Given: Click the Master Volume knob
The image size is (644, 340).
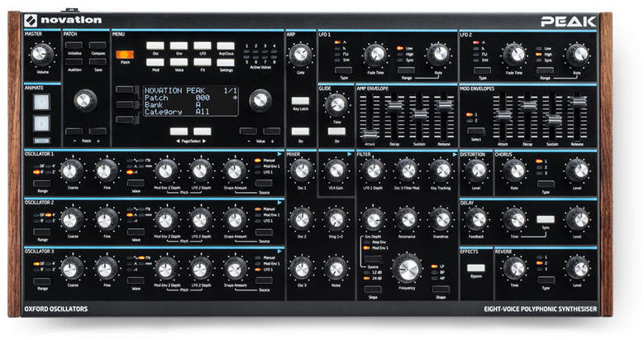Looking at the screenshot, I should 38,55.
